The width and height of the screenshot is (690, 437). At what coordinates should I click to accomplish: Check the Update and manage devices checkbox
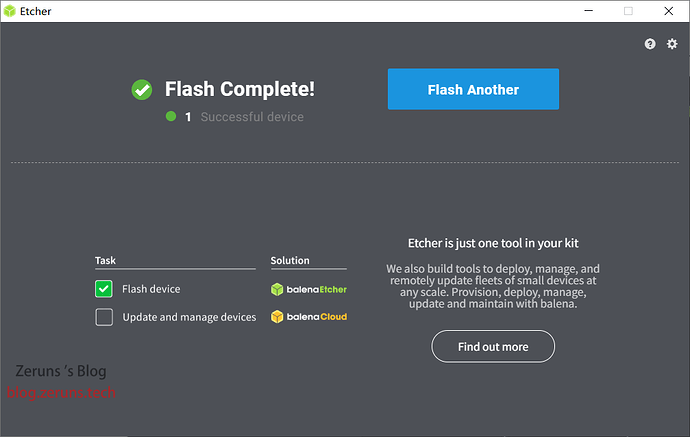point(104,317)
